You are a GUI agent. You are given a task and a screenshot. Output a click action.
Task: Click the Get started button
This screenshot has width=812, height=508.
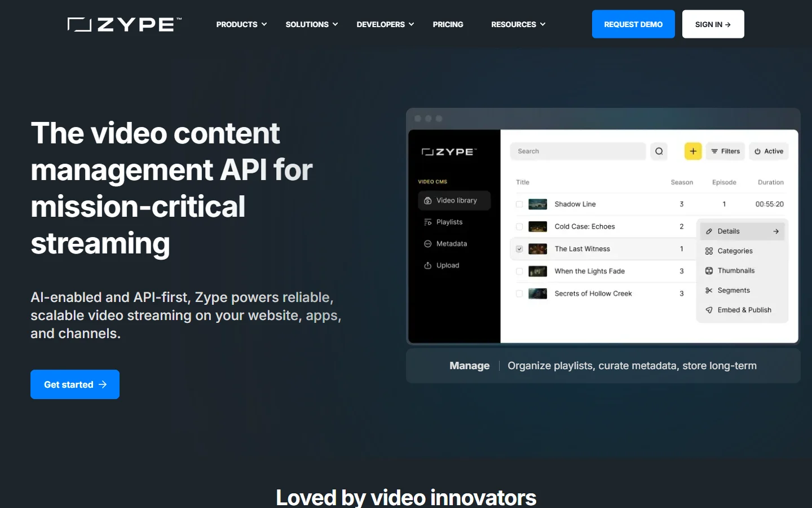[x=75, y=384]
